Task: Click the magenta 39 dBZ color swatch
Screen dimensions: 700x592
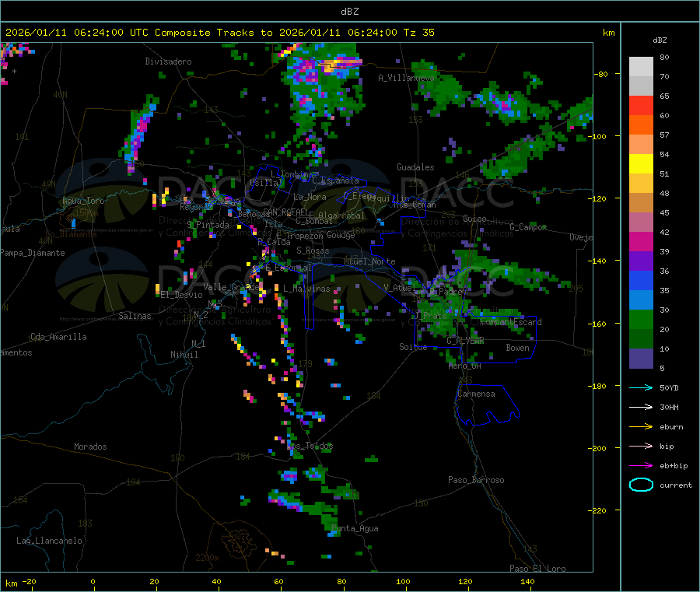Action: (641, 241)
